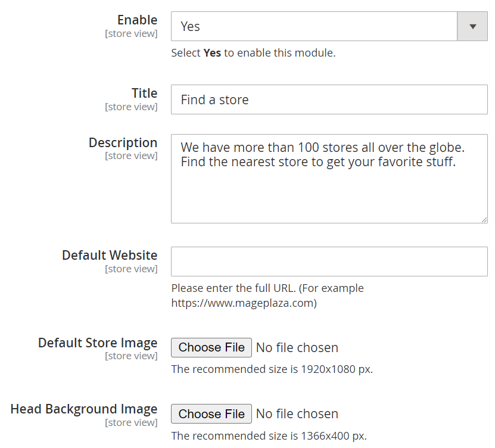Image resolution: width=495 pixels, height=448 pixels.
Task: Click the Description field label
Action: pos(123,143)
